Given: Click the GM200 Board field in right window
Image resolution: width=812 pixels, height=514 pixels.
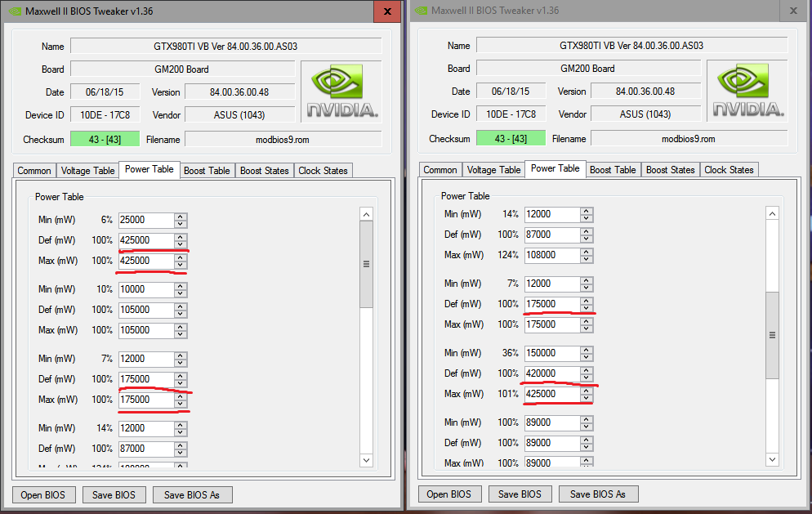Looking at the screenshot, I should point(588,69).
